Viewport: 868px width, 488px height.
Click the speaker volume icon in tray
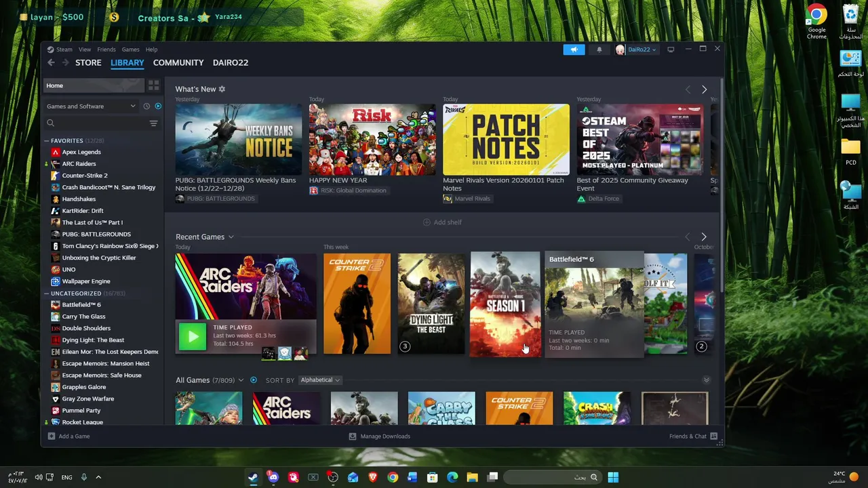click(39, 477)
